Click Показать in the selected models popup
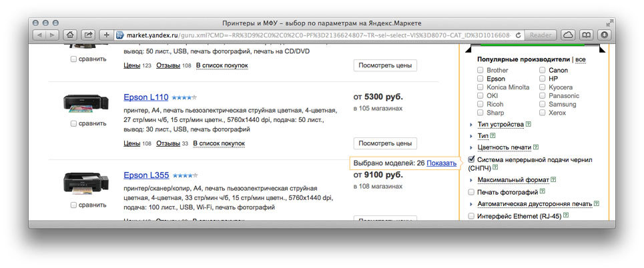The width and height of the screenshot is (644, 268). point(442,163)
